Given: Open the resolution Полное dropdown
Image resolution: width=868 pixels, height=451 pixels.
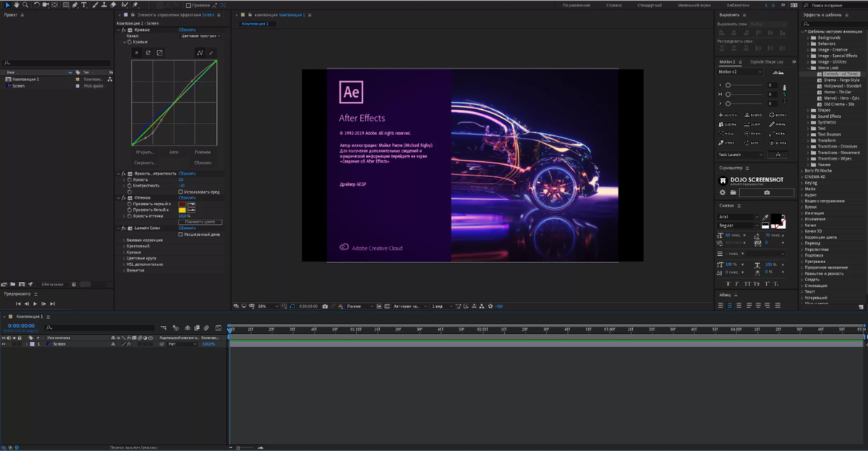Looking at the screenshot, I should click(x=361, y=306).
